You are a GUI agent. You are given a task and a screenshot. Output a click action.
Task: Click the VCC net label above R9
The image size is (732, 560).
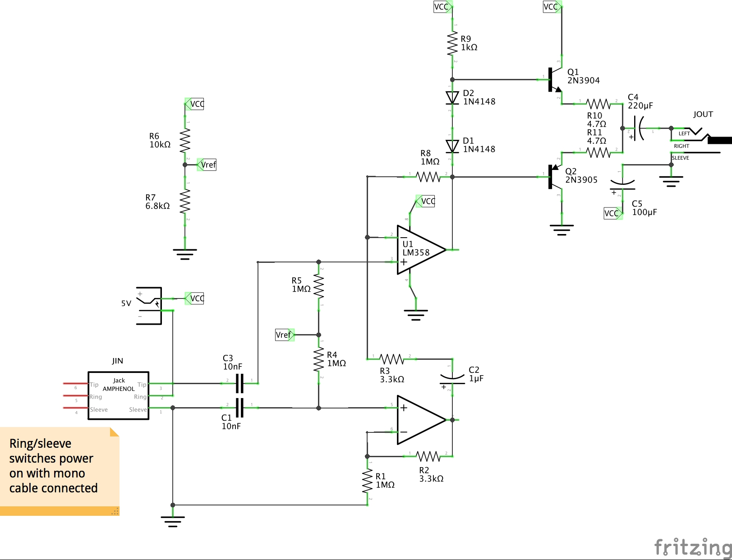(442, 7)
